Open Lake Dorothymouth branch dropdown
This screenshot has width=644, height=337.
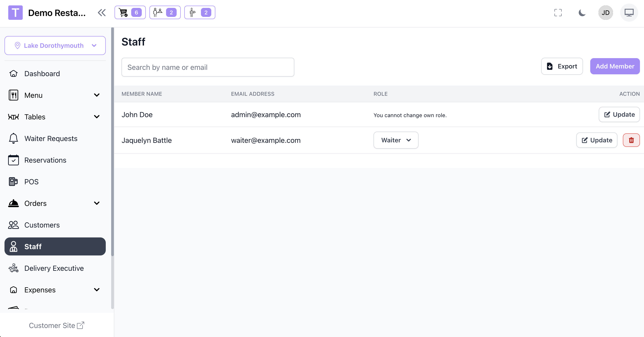pyautogui.click(x=55, y=46)
